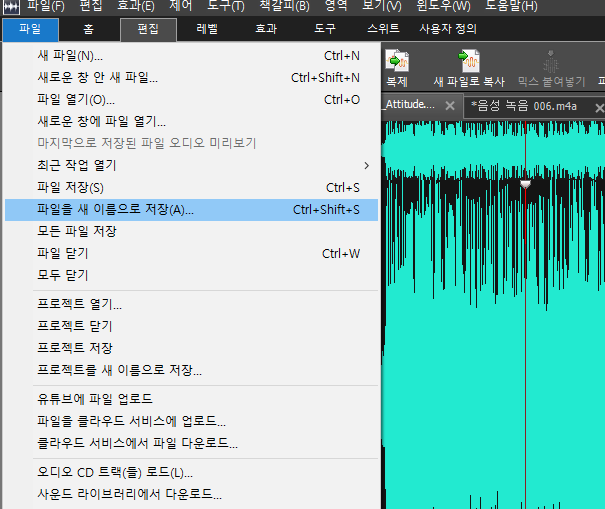Open the 책갈피(B) menu
The image size is (605, 509).
click(x=284, y=6)
